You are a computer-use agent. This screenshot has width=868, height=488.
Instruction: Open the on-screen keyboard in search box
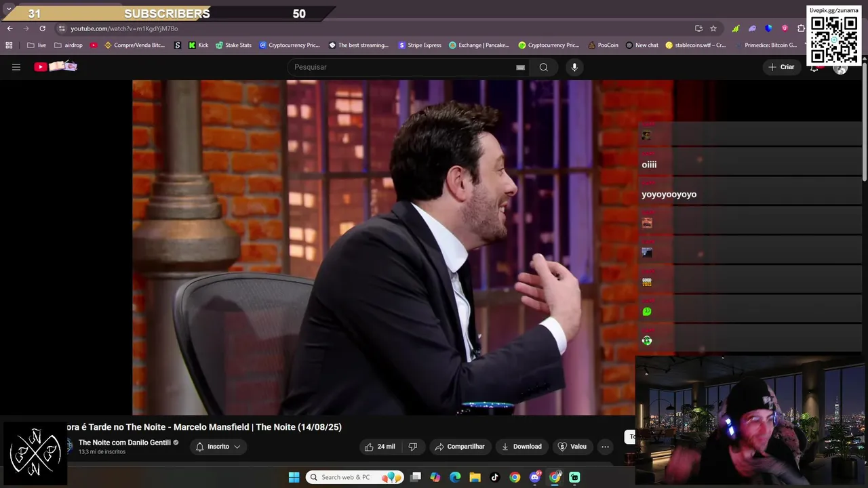(520, 67)
